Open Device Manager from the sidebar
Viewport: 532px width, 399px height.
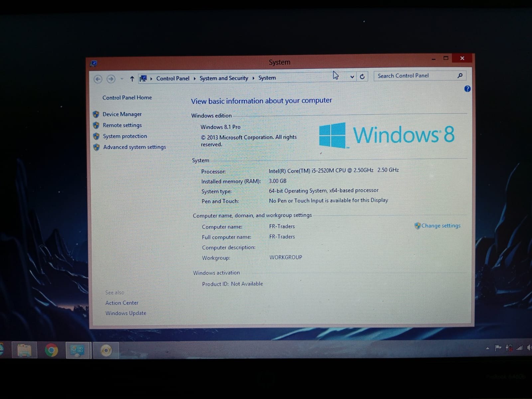click(122, 114)
